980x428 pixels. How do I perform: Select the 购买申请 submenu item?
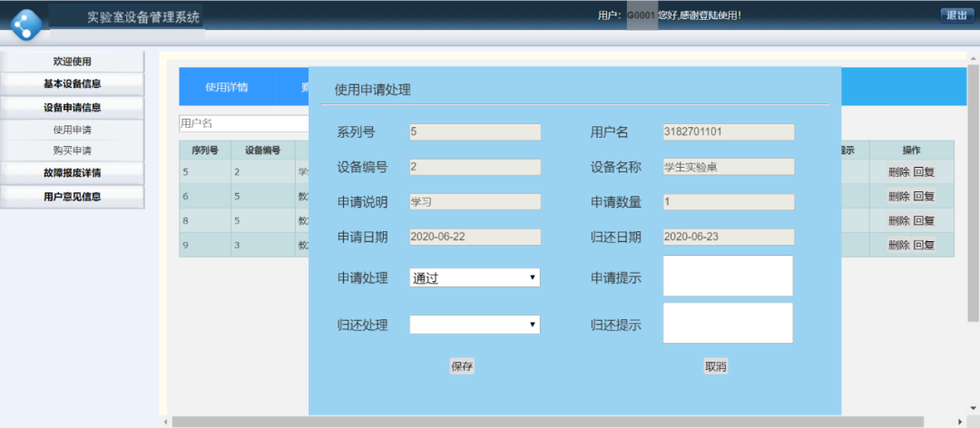72,151
